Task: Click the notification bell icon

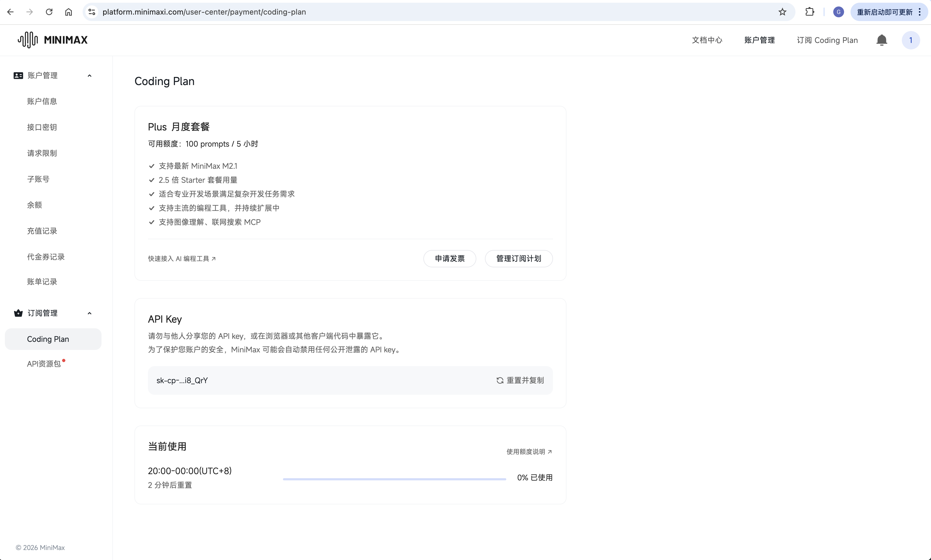Action: pyautogui.click(x=882, y=40)
